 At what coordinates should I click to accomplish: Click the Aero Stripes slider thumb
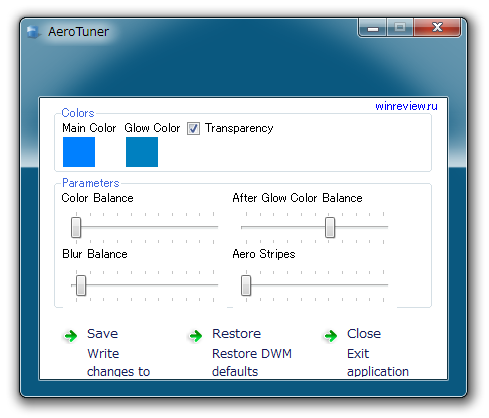pyautogui.click(x=246, y=285)
